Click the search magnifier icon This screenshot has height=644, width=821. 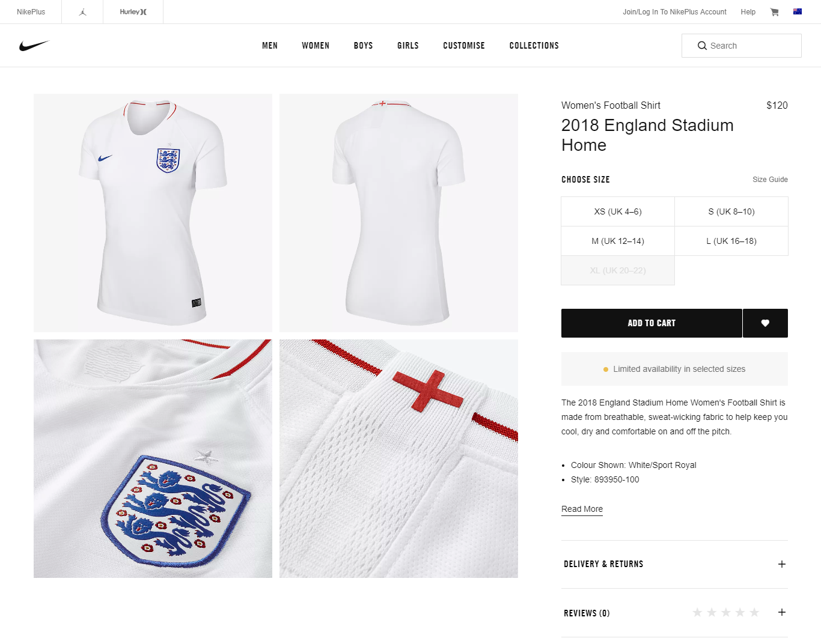click(x=701, y=46)
